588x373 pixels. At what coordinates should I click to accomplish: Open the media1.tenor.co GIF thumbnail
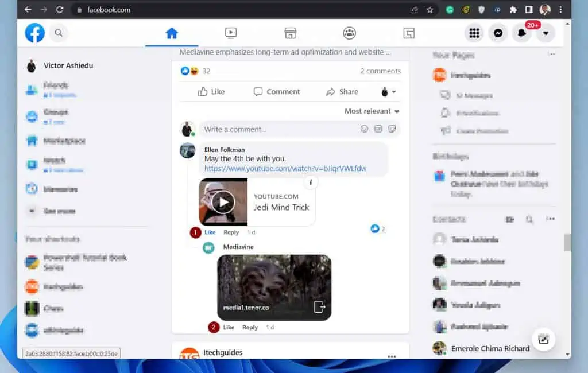(274, 287)
